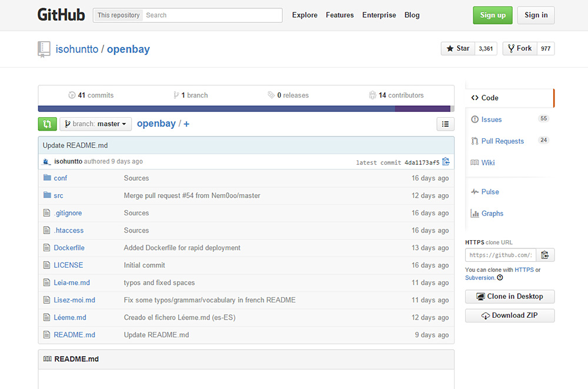Screen dimensions: 588x389
Task: Click isohuntto avatar in commit row
Action: pyautogui.click(x=46, y=161)
